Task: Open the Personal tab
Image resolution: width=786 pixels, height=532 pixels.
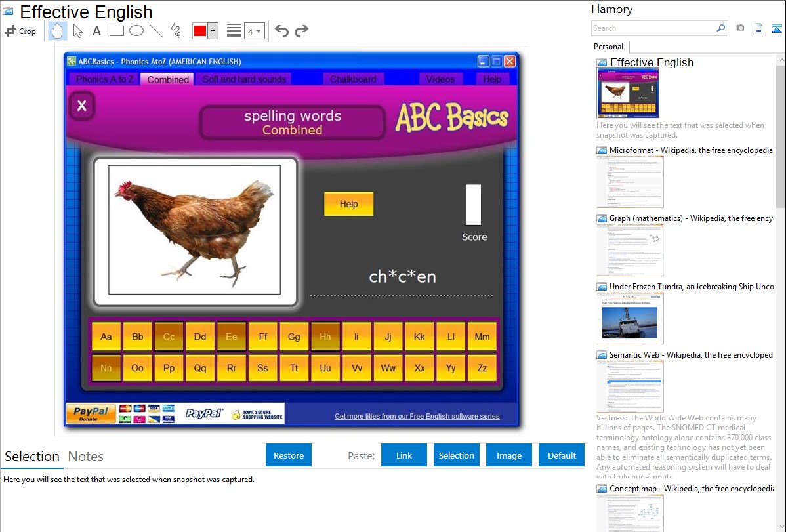Action: click(x=609, y=46)
